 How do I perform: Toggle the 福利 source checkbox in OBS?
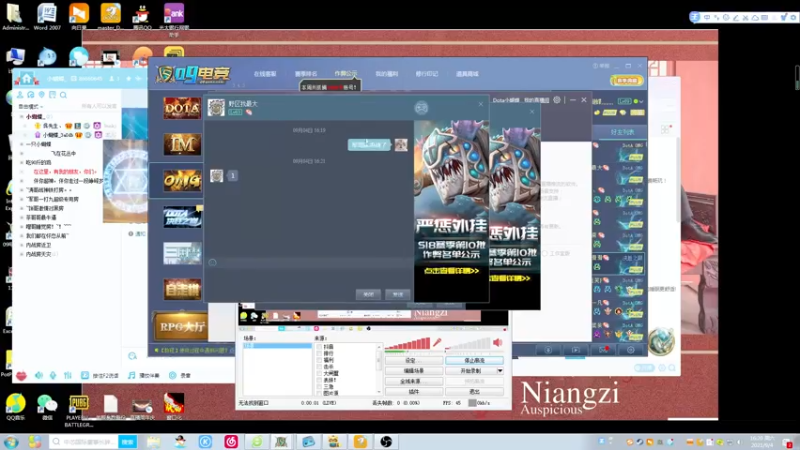tap(319, 360)
